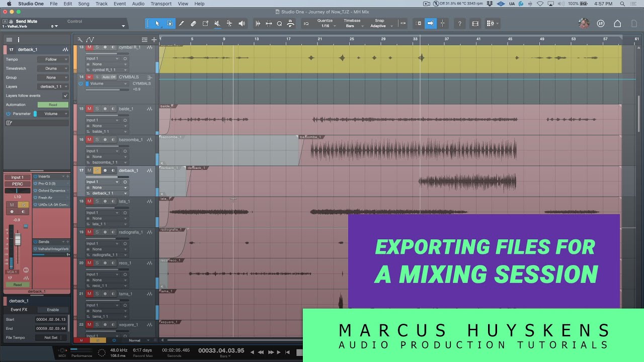Select the Listen speaker tool
The height and width of the screenshot is (362, 644).
click(242, 24)
